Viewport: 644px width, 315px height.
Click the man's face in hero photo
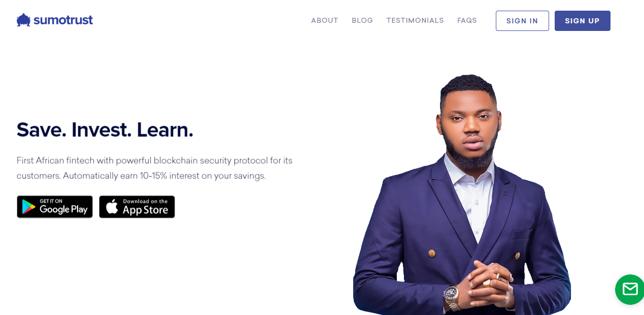click(x=470, y=128)
